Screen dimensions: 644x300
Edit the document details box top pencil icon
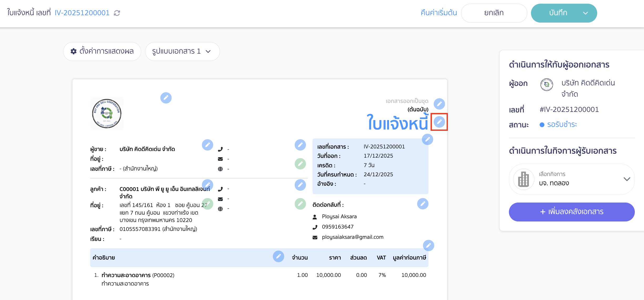(x=427, y=139)
